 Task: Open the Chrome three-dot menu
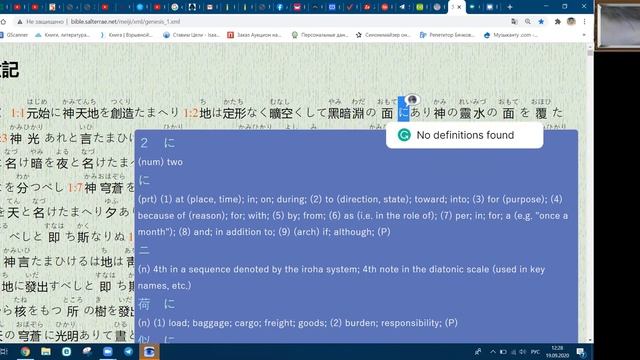584,22
